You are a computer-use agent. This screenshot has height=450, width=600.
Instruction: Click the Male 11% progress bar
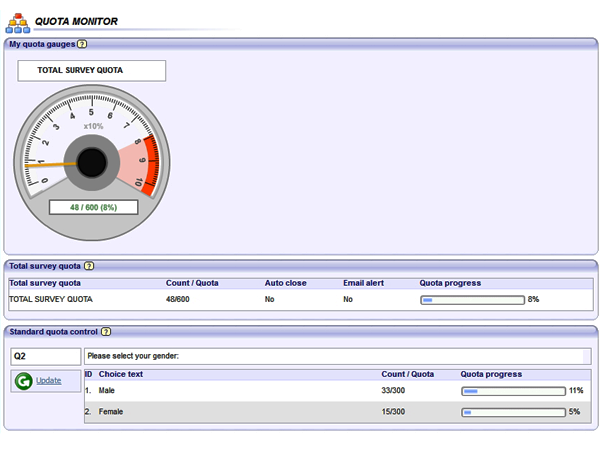[x=512, y=391]
